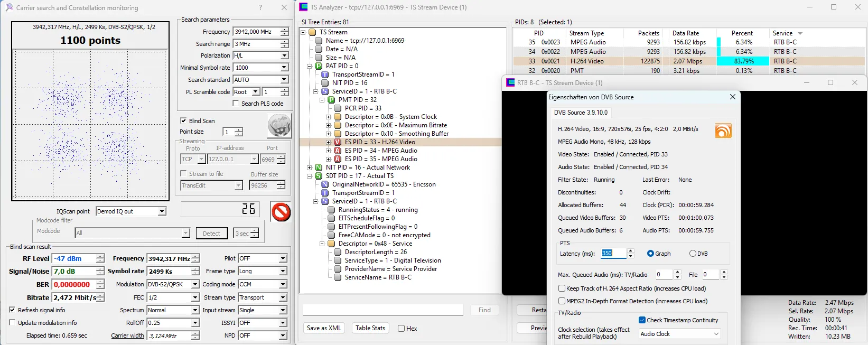Uncheck the Blind Scan checkbox
This screenshot has height=345, width=868.
pyautogui.click(x=183, y=120)
